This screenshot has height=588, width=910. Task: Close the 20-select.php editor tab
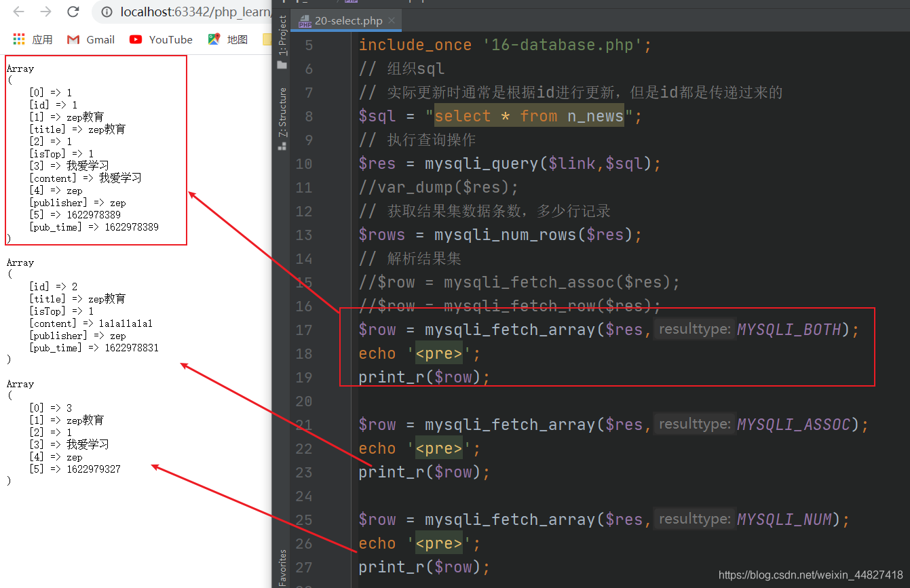click(x=392, y=21)
